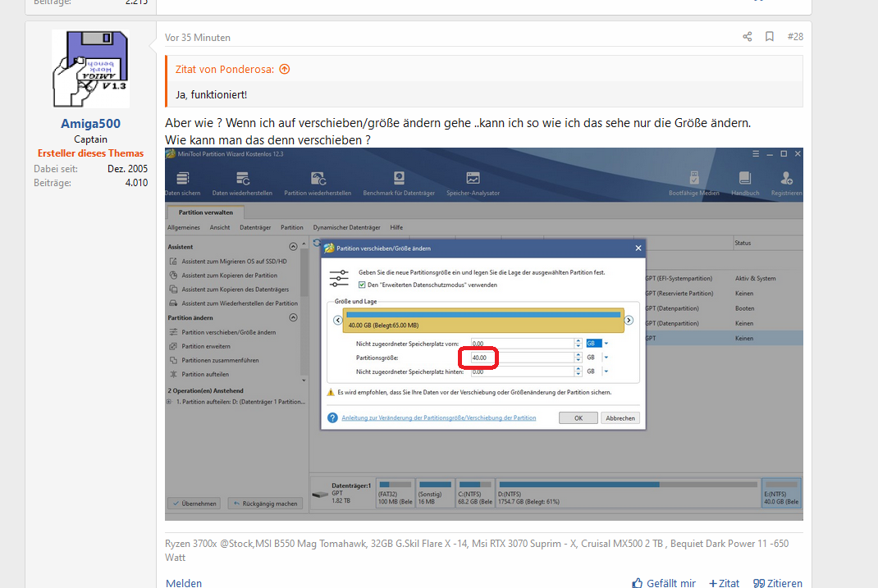Collapse the Partition ändern sidebar section
Screen dimensions: 878x588
coord(293,317)
